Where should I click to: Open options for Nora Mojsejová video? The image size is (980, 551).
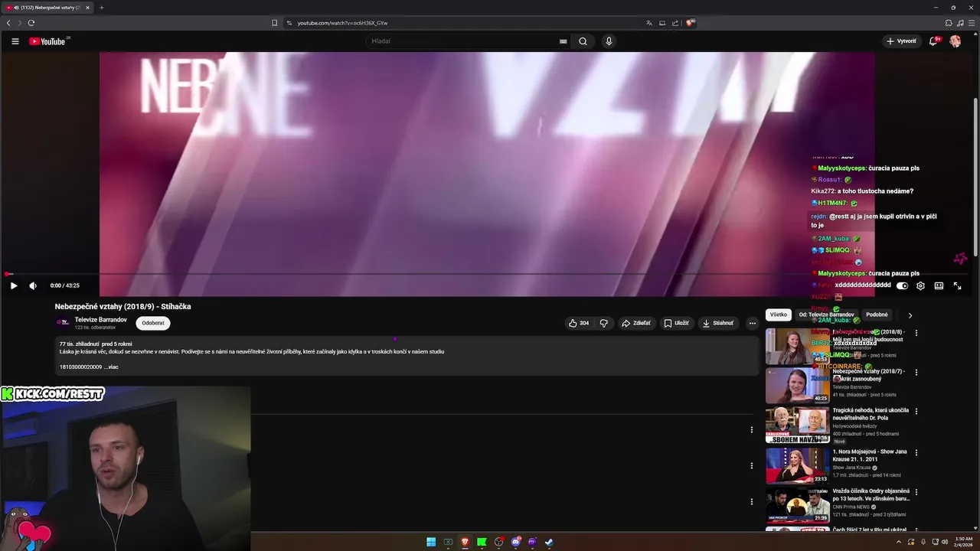916,452
